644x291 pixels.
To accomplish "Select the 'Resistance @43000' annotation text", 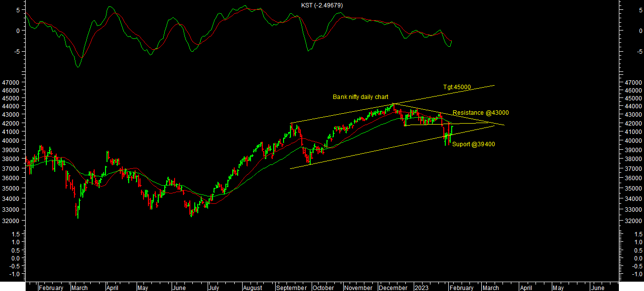I will coord(480,113).
